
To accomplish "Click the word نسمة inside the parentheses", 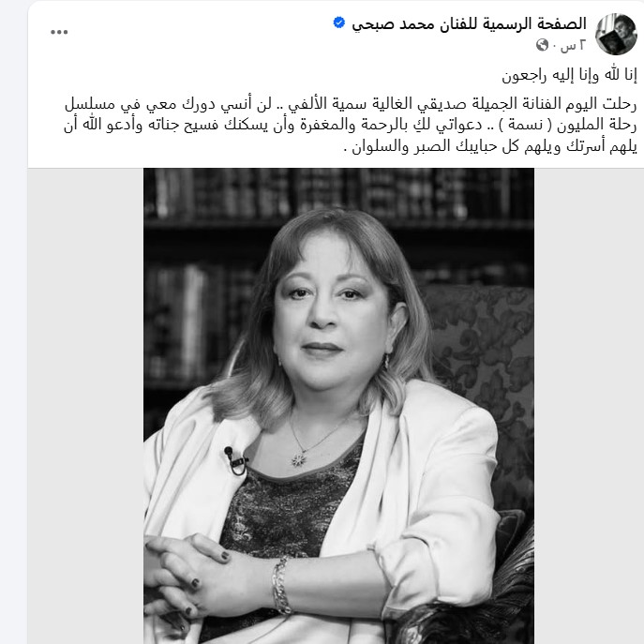I will (x=525, y=125).
